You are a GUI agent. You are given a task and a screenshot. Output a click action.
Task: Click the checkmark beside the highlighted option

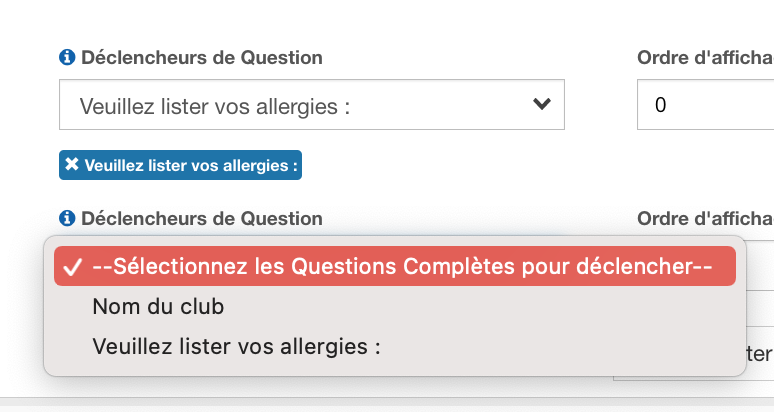71,268
